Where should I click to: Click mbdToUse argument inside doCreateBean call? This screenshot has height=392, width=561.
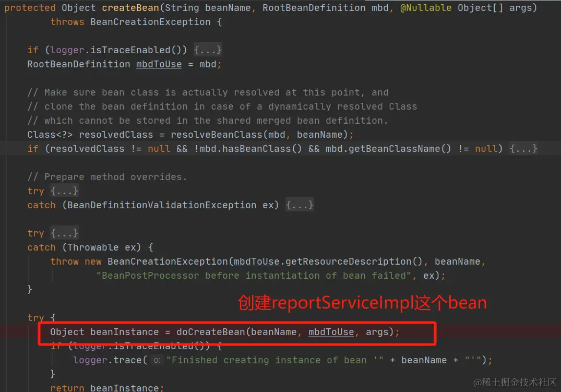(x=331, y=332)
